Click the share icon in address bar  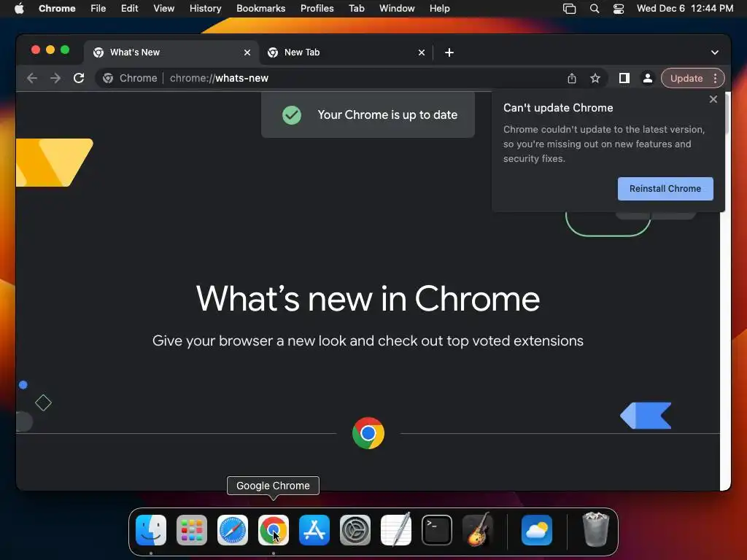pyautogui.click(x=572, y=79)
